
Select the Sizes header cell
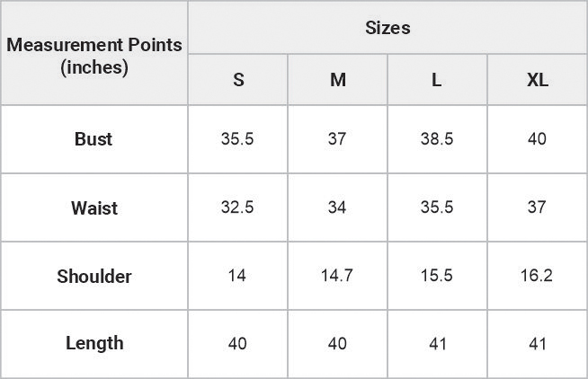[388, 27]
